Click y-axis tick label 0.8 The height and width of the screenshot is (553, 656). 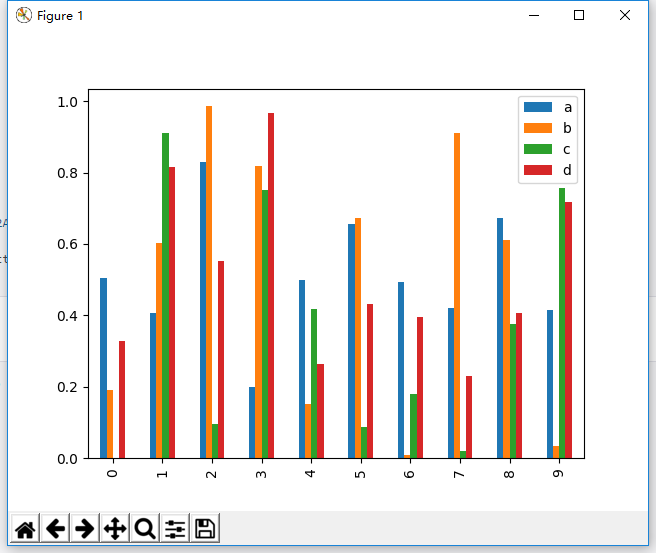67,173
